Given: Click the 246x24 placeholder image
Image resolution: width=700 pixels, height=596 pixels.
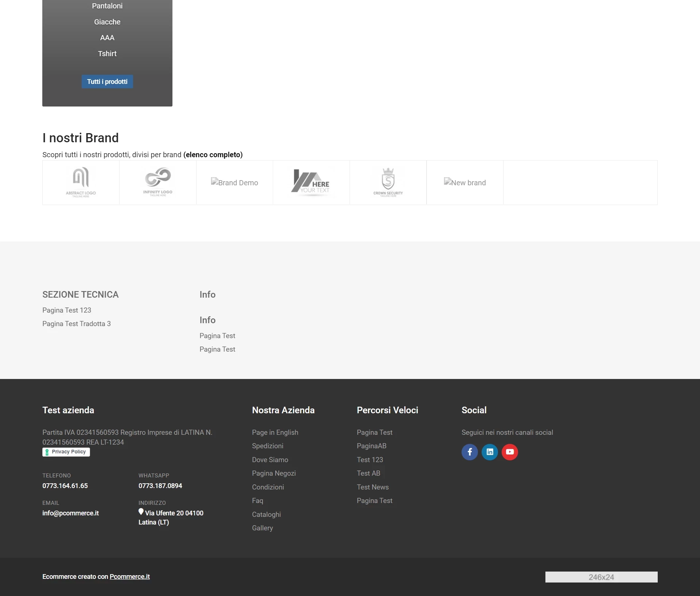Looking at the screenshot, I should (x=601, y=577).
